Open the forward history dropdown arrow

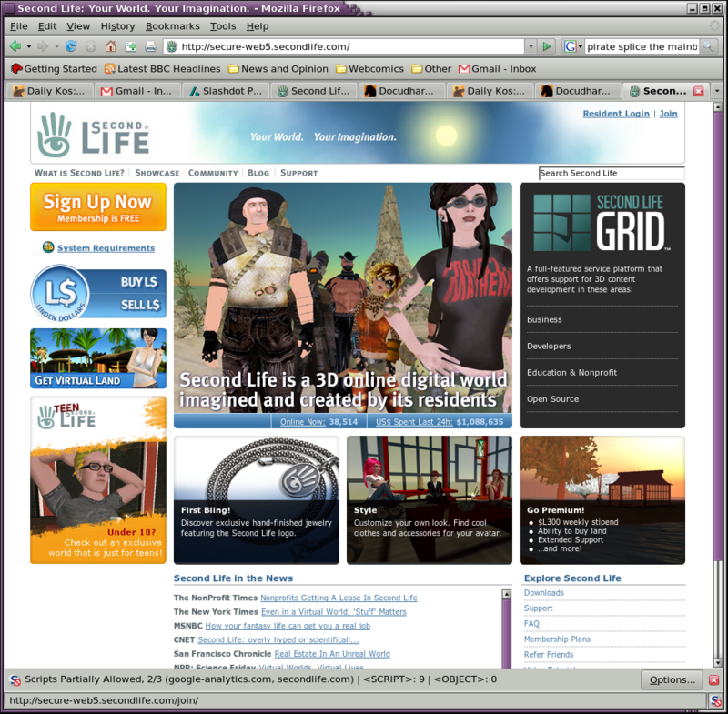pos(56,47)
